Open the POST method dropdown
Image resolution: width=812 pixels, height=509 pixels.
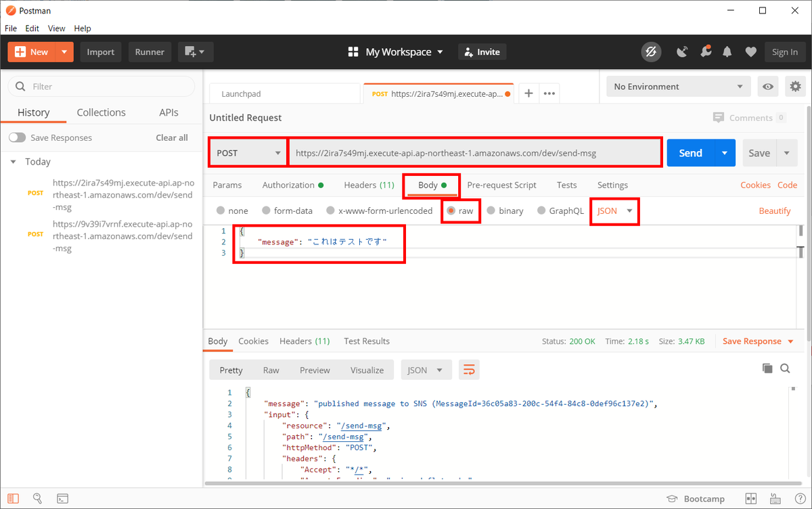(248, 153)
